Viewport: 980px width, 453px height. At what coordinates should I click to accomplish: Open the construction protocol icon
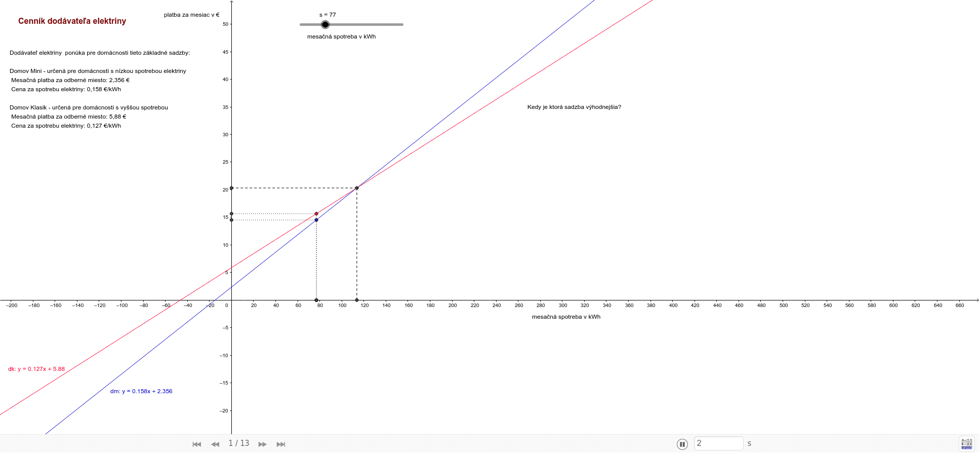click(x=966, y=444)
